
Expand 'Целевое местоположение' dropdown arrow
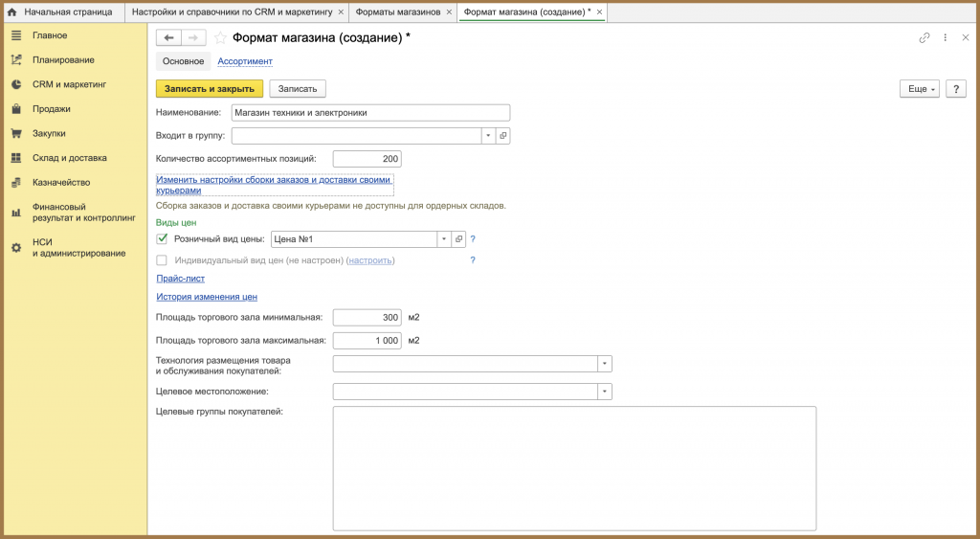tap(605, 392)
